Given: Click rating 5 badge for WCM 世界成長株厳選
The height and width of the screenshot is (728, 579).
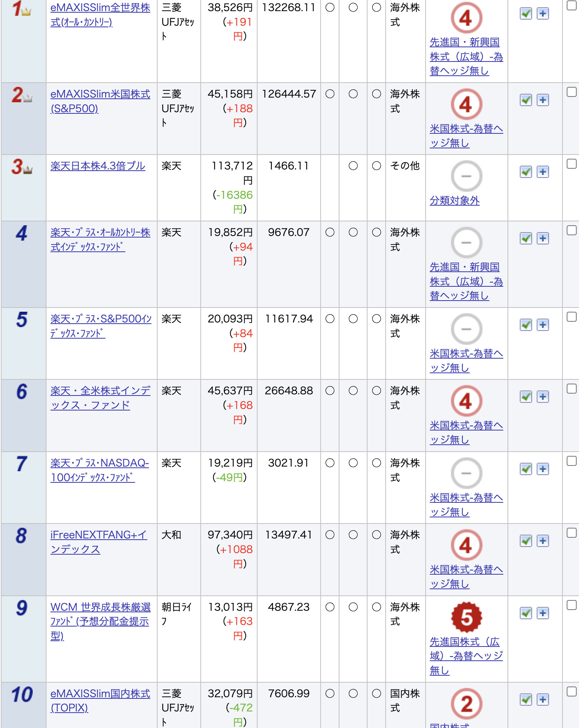Looking at the screenshot, I should 466,617.
